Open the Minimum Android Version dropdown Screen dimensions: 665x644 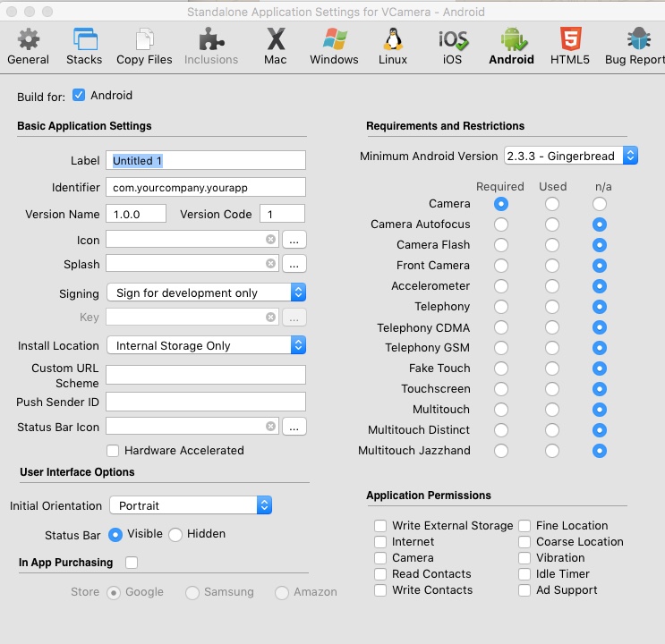(571, 157)
